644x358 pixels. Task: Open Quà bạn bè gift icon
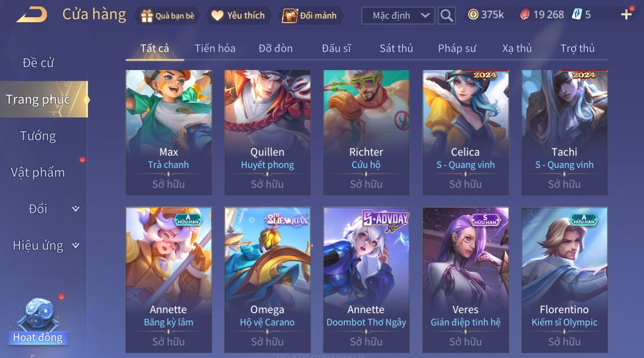coord(147,16)
